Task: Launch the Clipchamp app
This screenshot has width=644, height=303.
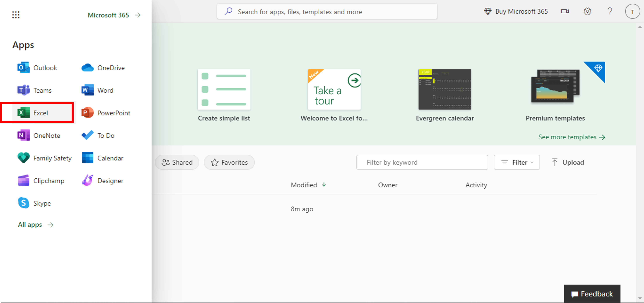Action: 24,181
